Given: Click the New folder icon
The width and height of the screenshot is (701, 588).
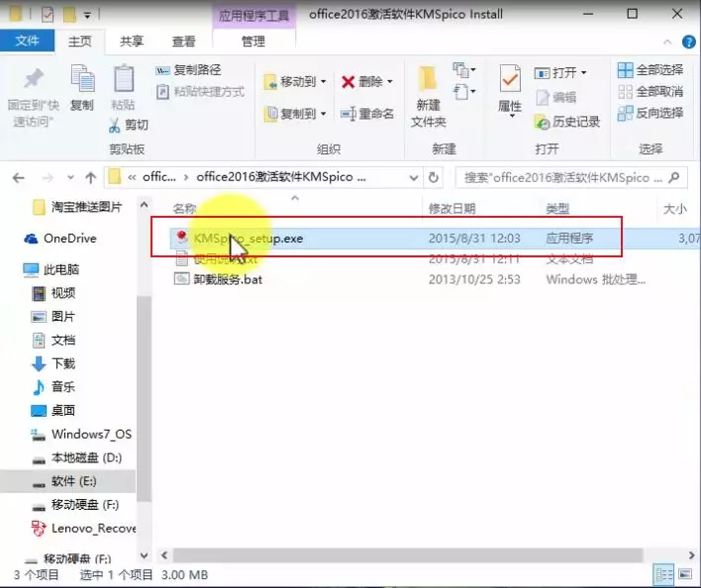Looking at the screenshot, I should tap(428, 79).
